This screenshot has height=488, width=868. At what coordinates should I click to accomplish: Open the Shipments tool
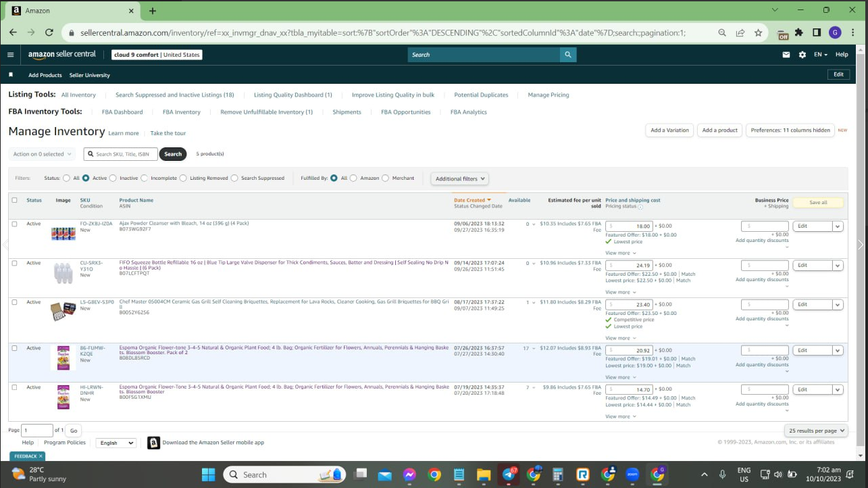[x=347, y=112]
